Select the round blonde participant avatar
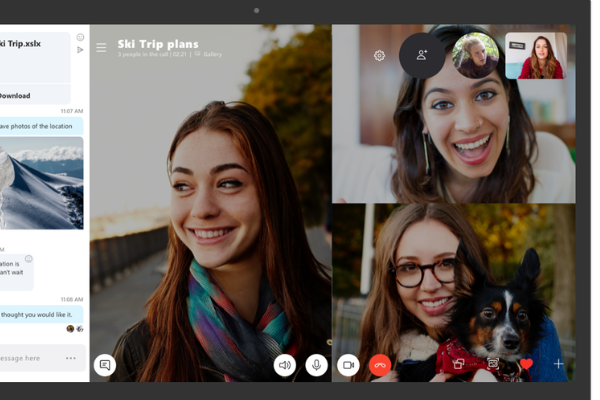 click(x=476, y=56)
